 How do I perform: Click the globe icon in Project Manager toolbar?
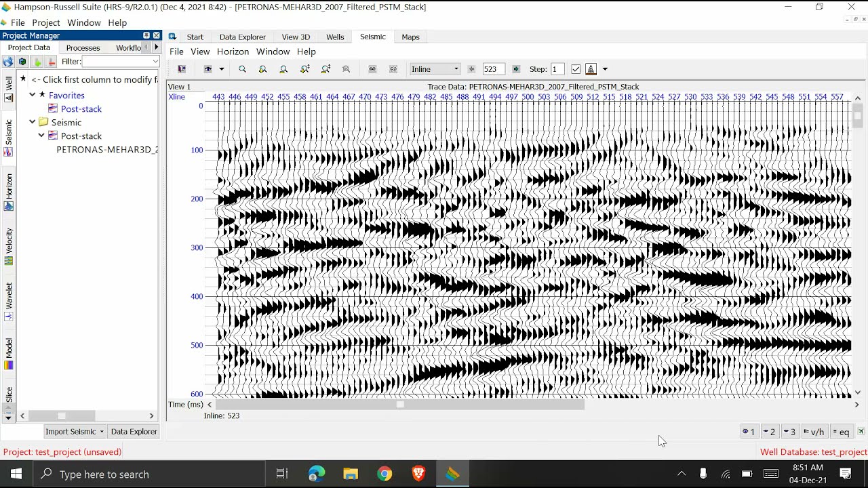(7, 62)
